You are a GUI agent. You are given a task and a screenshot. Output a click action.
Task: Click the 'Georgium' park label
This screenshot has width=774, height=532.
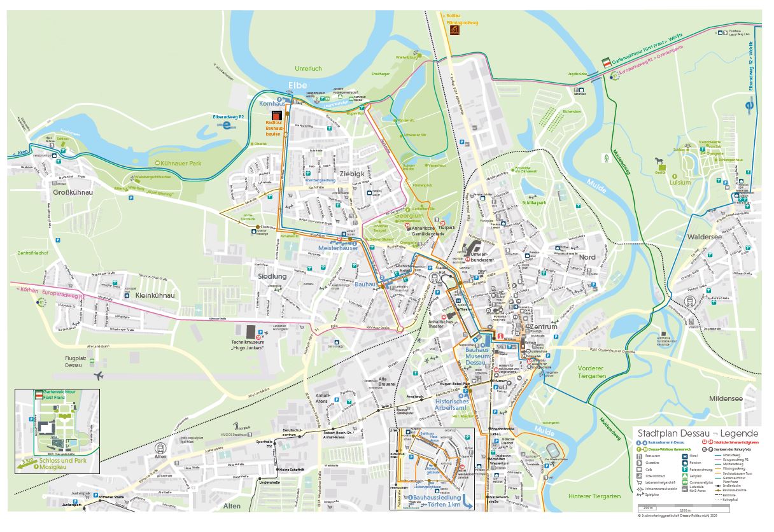(x=409, y=215)
